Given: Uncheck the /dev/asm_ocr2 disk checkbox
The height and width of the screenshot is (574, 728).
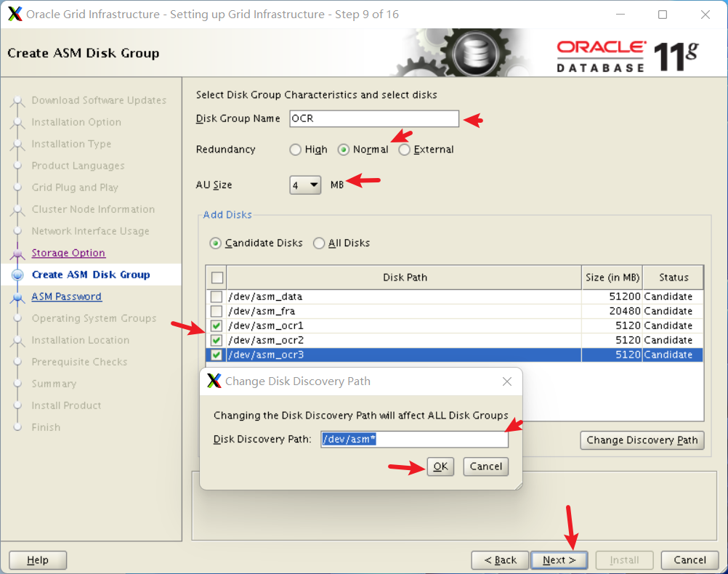Looking at the screenshot, I should pyautogui.click(x=217, y=341).
